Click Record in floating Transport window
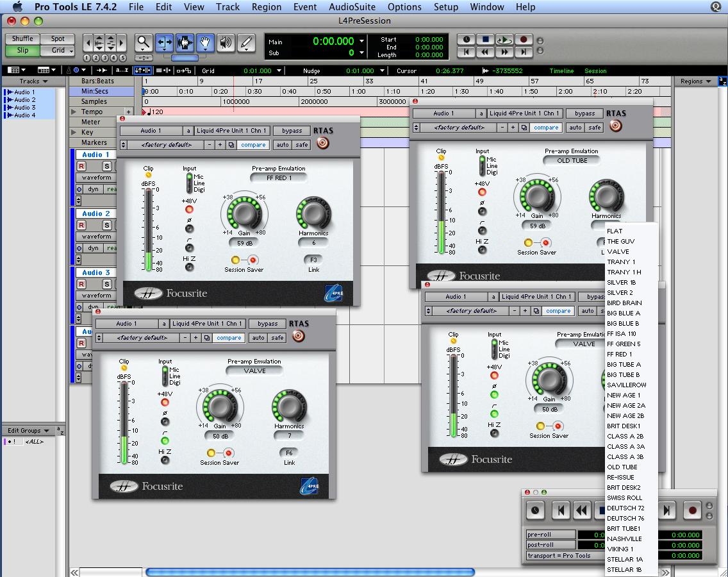The height and width of the screenshot is (577, 728). coord(691,510)
